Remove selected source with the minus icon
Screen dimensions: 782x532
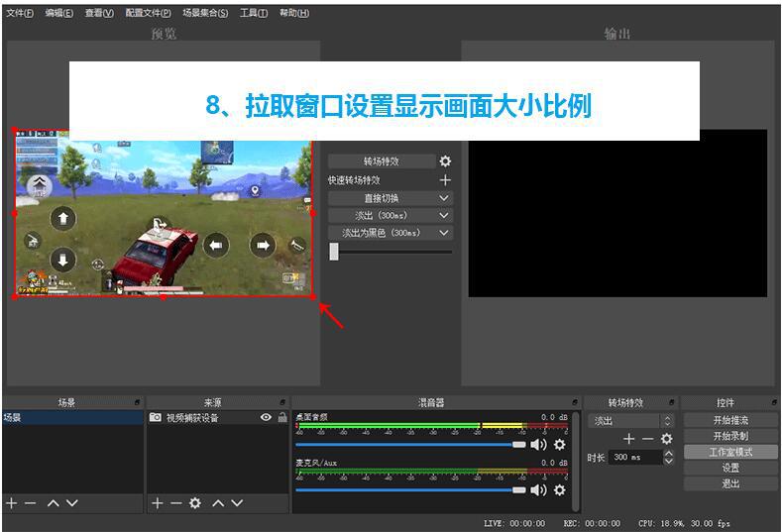[x=175, y=503]
